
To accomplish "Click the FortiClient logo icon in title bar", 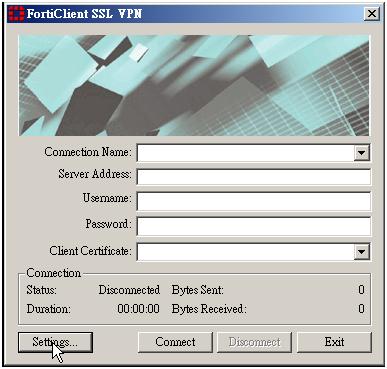I will (x=16, y=14).
